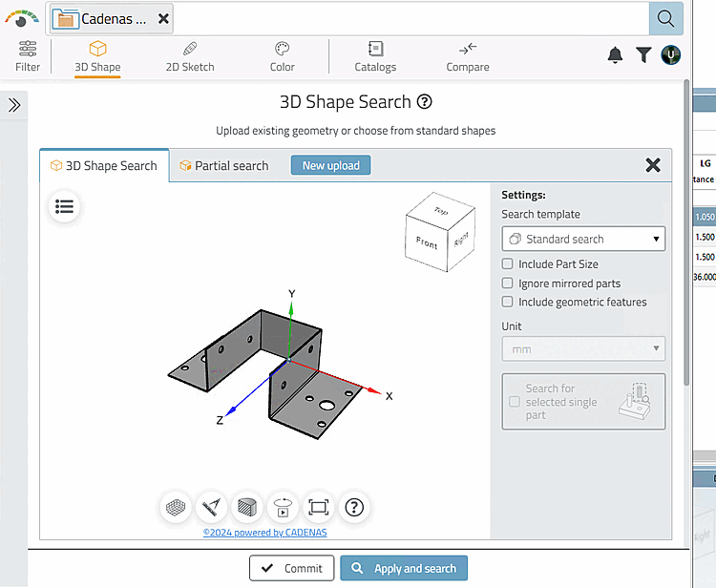Open the Standard search template dropdown
The width and height of the screenshot is (716, 588).
tap(583, 239)
